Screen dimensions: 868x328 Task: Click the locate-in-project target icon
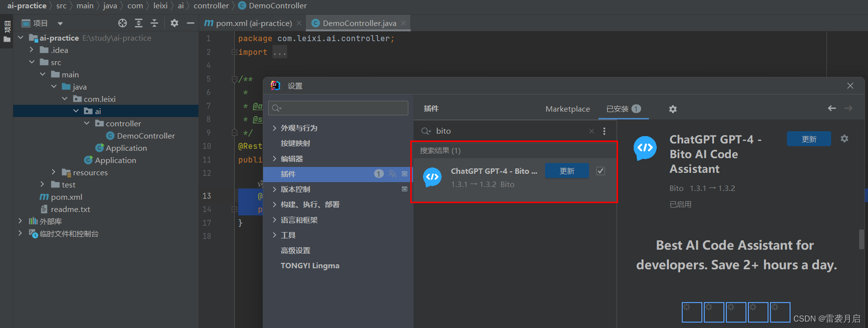pyautogui.click(x=123, y=23)
